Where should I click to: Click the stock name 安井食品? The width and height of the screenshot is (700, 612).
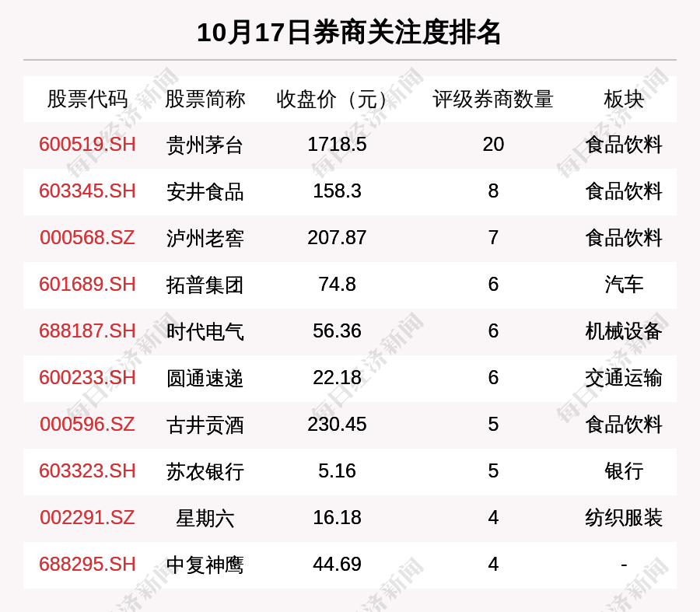coord(205,191)
